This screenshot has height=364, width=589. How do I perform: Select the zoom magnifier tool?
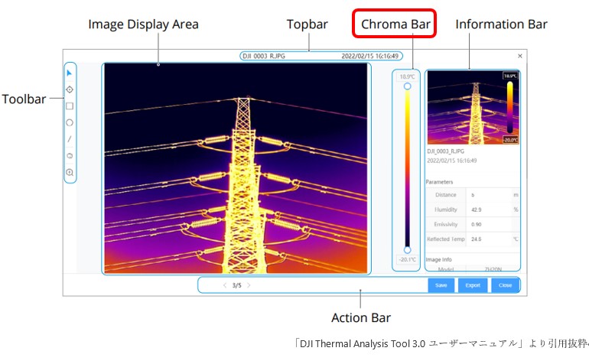click(70, 172)
